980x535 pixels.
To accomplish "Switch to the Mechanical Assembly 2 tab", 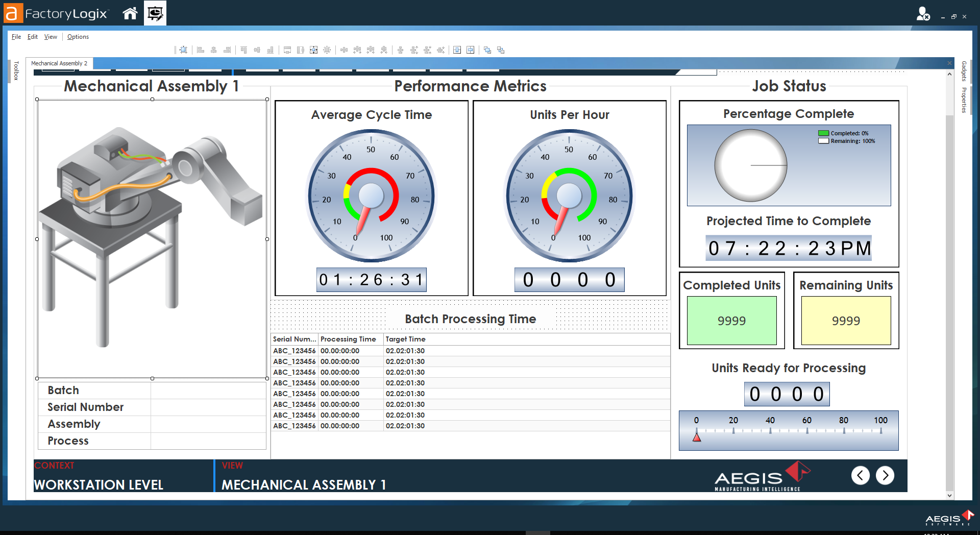I will tap(60, 63).
